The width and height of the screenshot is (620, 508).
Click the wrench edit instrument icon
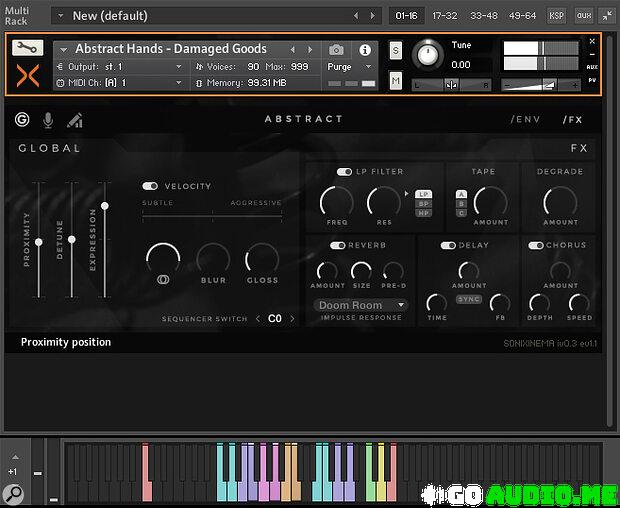click(x=27, y=47)
